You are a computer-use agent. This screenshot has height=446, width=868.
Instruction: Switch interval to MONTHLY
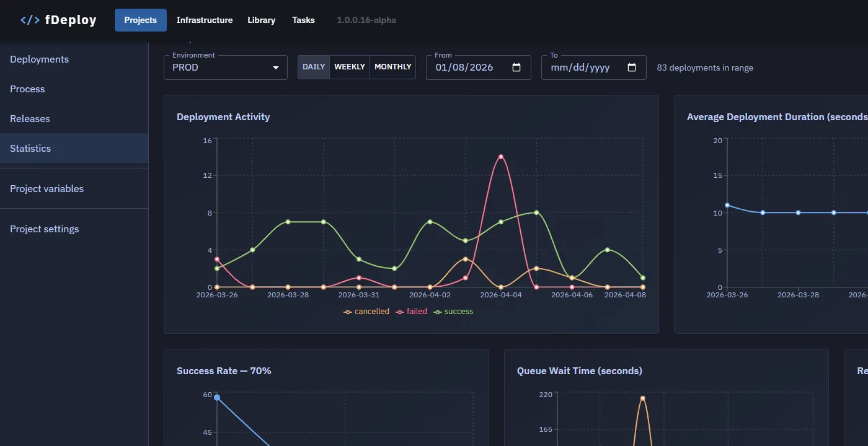392,67
